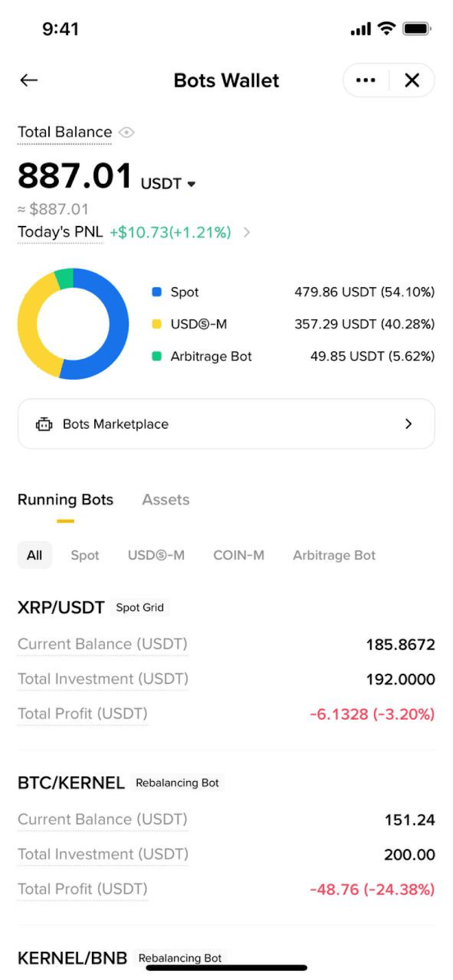
Task: Switch to the Assets tab
Action: pos(166,500)
